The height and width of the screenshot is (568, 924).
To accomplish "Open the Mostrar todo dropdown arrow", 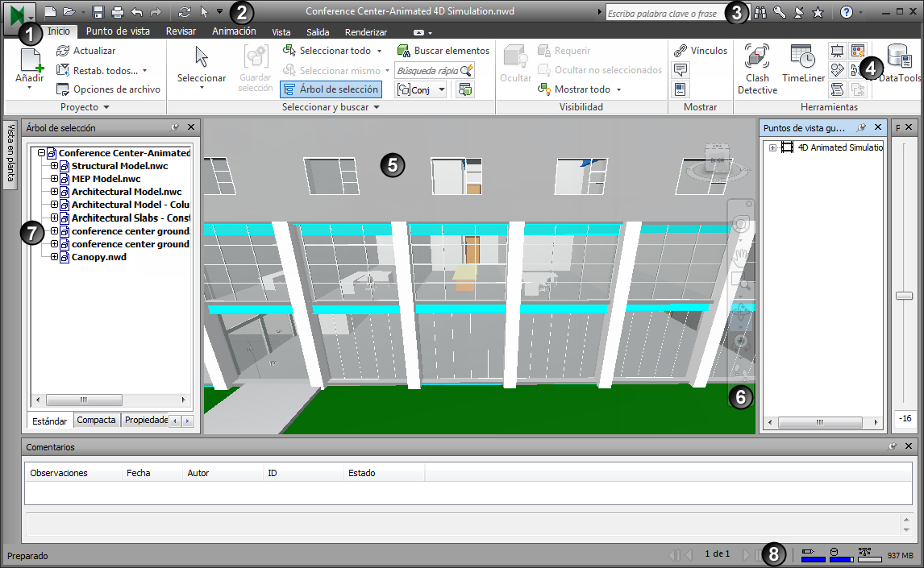I will pyautogui.click(x=618, y=89).
